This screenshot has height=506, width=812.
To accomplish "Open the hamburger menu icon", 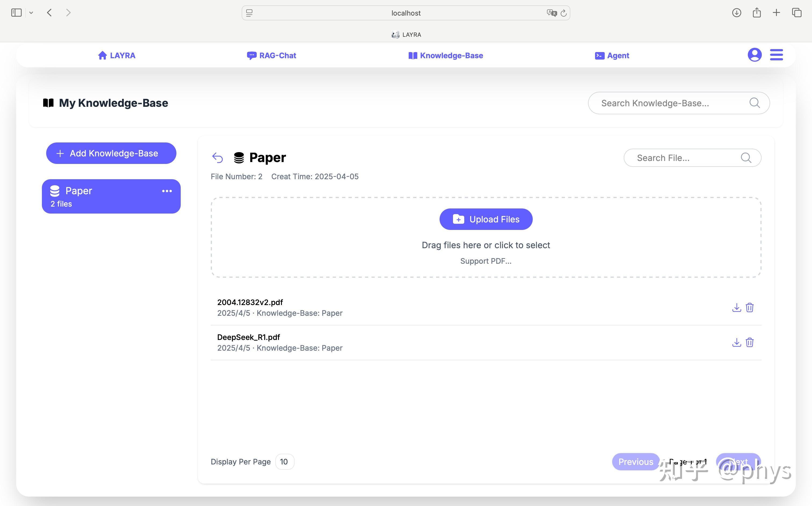I will [776, 55].
